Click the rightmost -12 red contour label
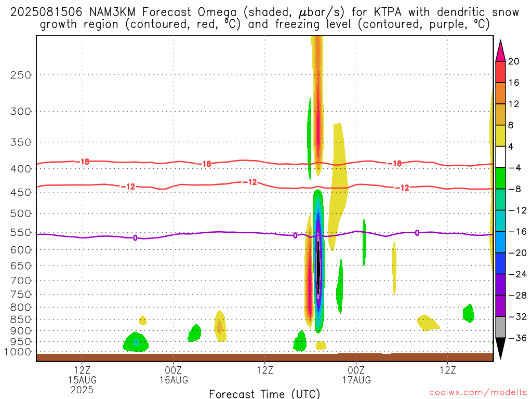The width and height of the screenshot is (532, 399). [x=403, y=188]
